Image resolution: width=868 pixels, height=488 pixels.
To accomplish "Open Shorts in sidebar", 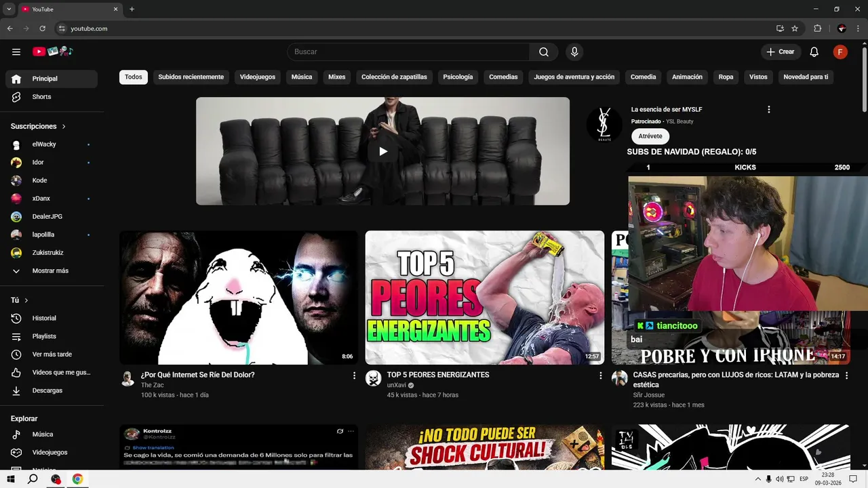I will pos(52,97).
